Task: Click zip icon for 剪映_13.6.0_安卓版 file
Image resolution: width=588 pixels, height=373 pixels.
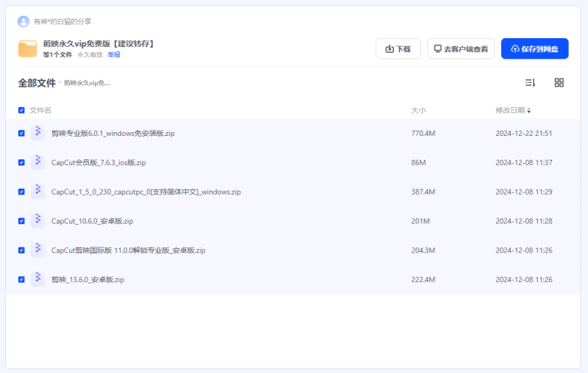Action: 37,279
